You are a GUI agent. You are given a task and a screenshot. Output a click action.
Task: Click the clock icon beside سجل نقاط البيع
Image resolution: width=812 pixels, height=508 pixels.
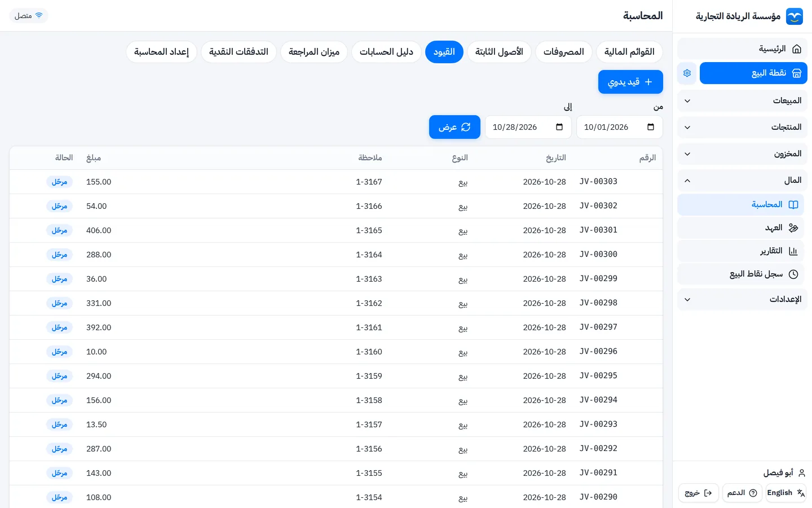[x=793, y=274]
